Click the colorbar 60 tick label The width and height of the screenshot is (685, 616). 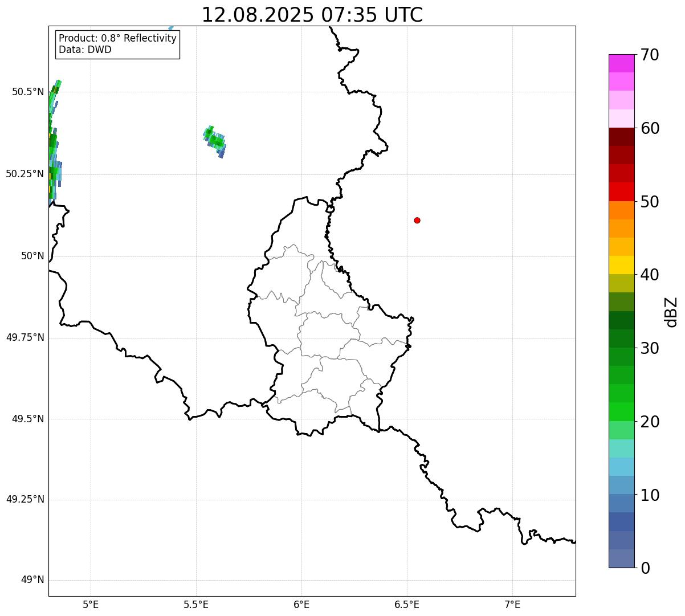click(x=650, y=128)
